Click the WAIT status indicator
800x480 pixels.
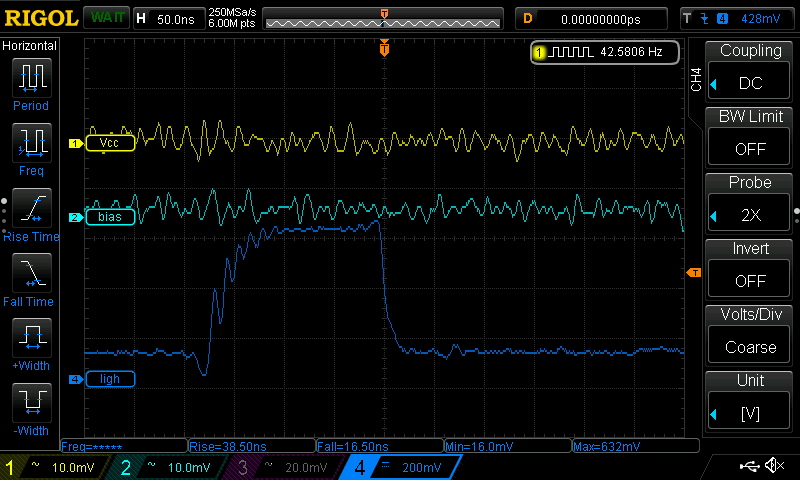tap(106, 18)
